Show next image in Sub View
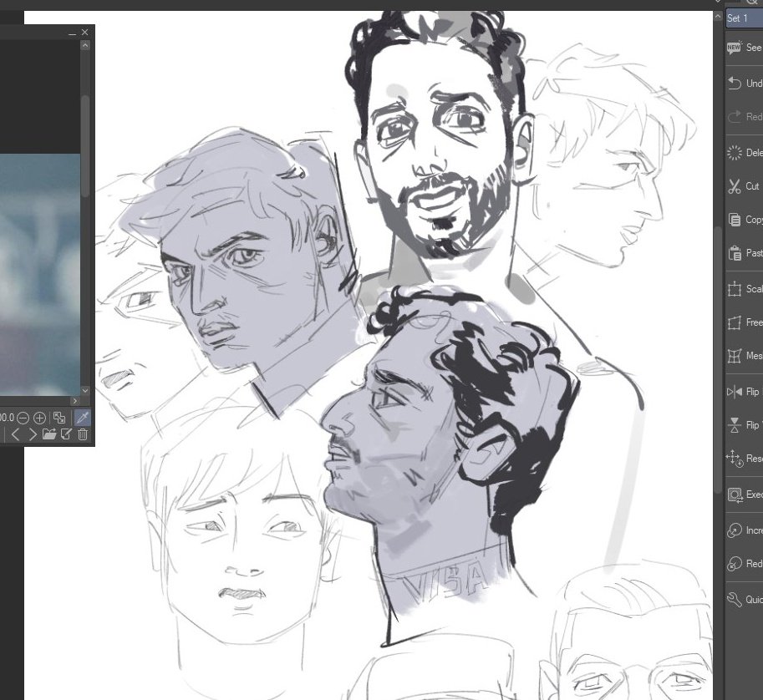Screen dimensions: 763x700 (x=32, y=434)
